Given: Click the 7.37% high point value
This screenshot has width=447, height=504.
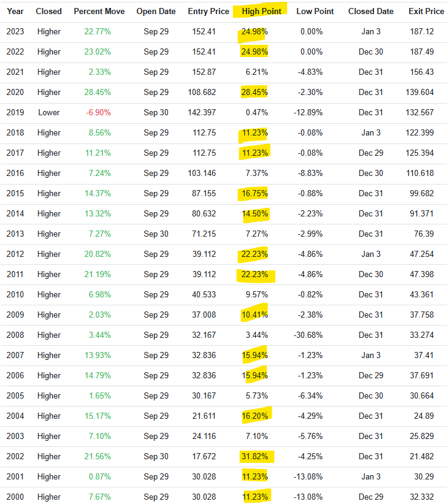Looking at the screenshot, I should (x=257, y=174).
